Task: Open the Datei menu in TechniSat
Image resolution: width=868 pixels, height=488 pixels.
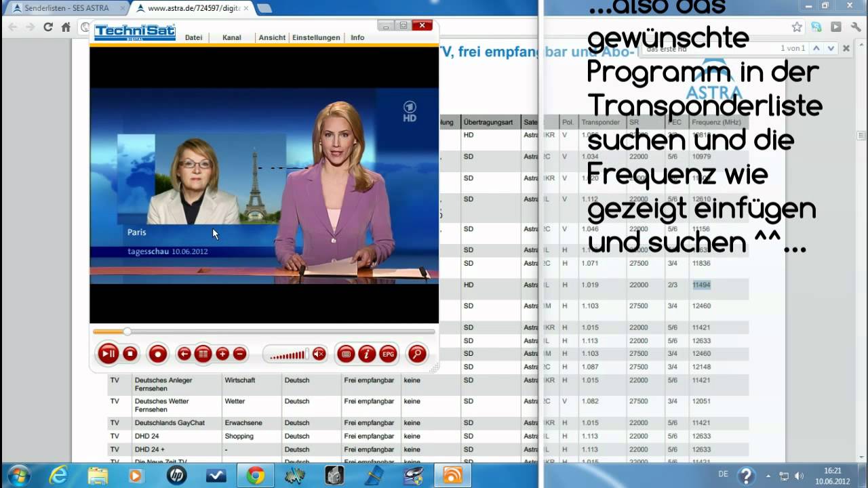Action: (194, 37)
